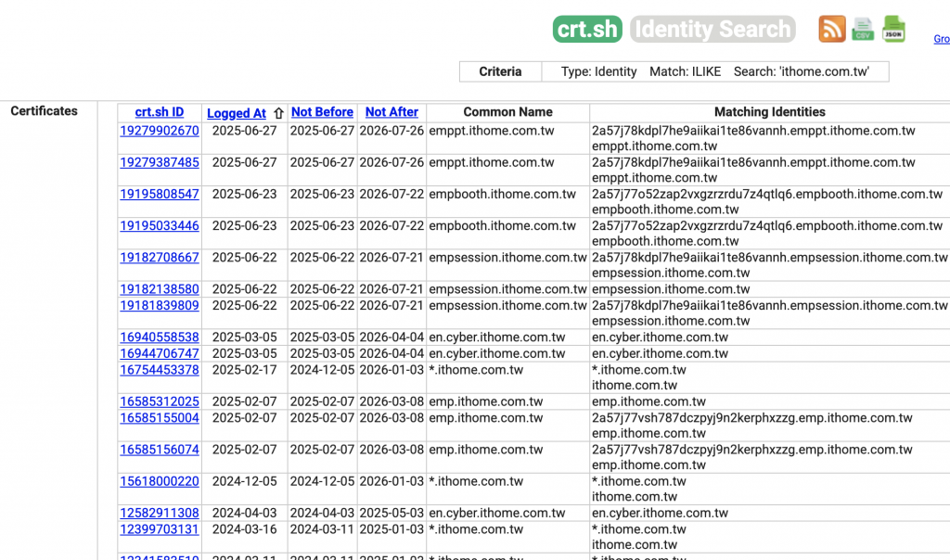
Task: Select common name of certificate 12582911308
Action: click(x=497, y=513)
